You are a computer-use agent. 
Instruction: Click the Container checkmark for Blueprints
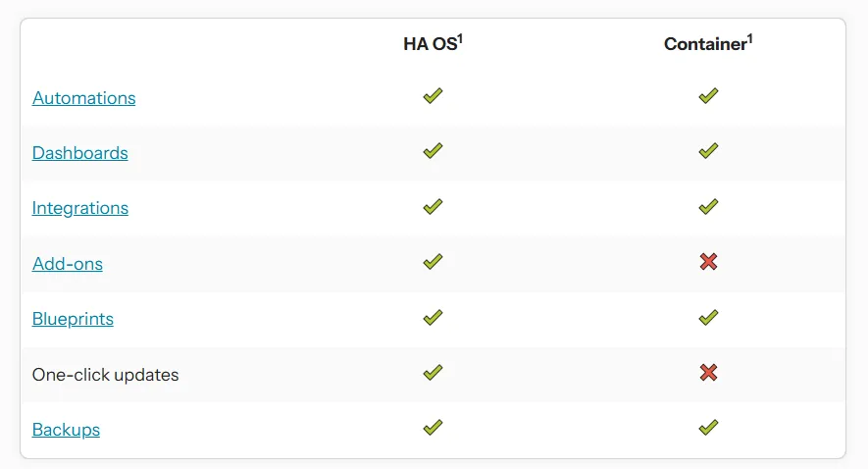coord(708,317)
